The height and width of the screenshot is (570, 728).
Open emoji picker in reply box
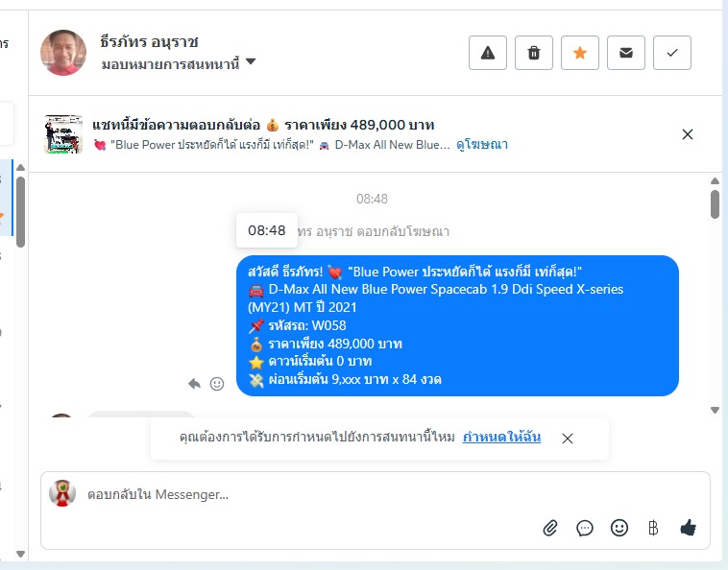coord(619,528)
